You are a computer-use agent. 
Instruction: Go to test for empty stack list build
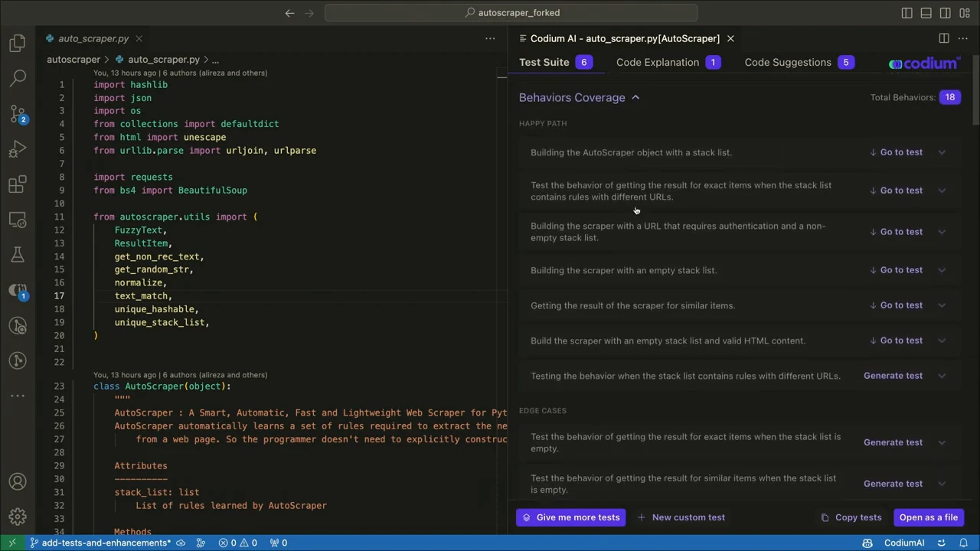coord(897,270)
